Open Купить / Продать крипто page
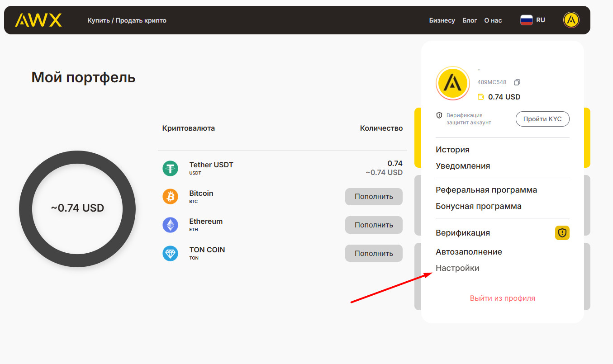 (127, 20)
